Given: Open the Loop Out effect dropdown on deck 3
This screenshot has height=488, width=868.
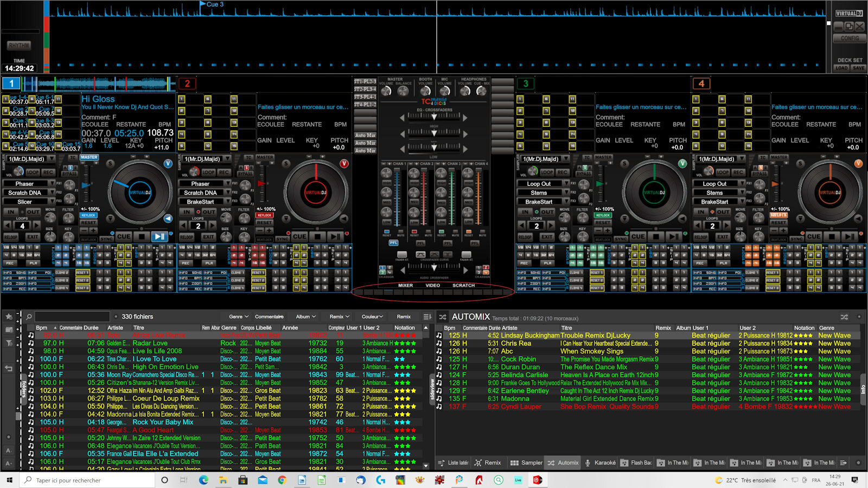Looking at the screenshot, I should pos(565,184).
